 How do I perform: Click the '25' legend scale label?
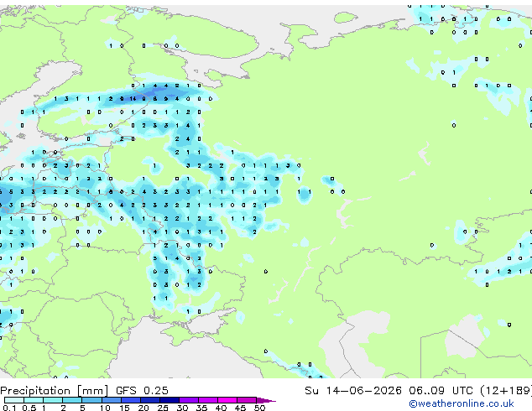(163, 408)
